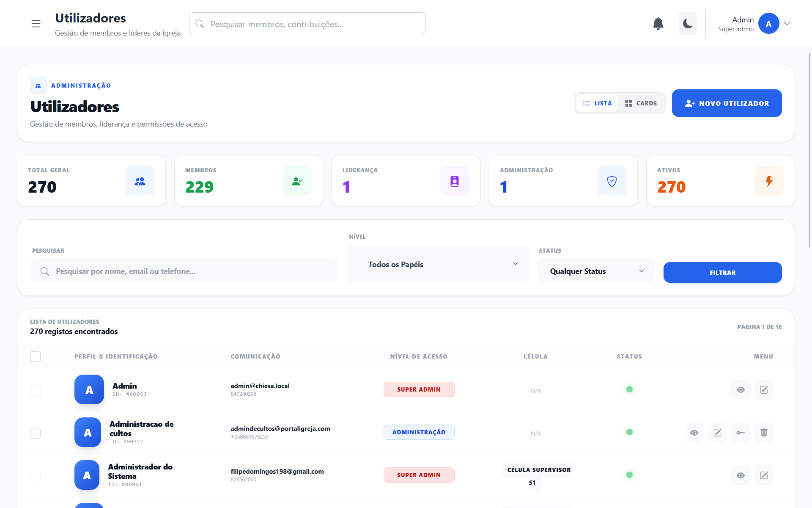Click the Administração shield stat icon

(612, 181)
